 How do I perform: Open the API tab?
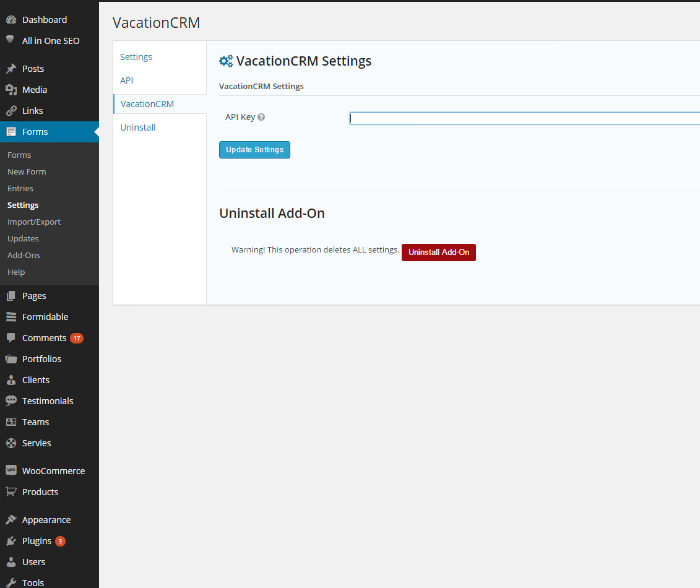tap(127, 80)
